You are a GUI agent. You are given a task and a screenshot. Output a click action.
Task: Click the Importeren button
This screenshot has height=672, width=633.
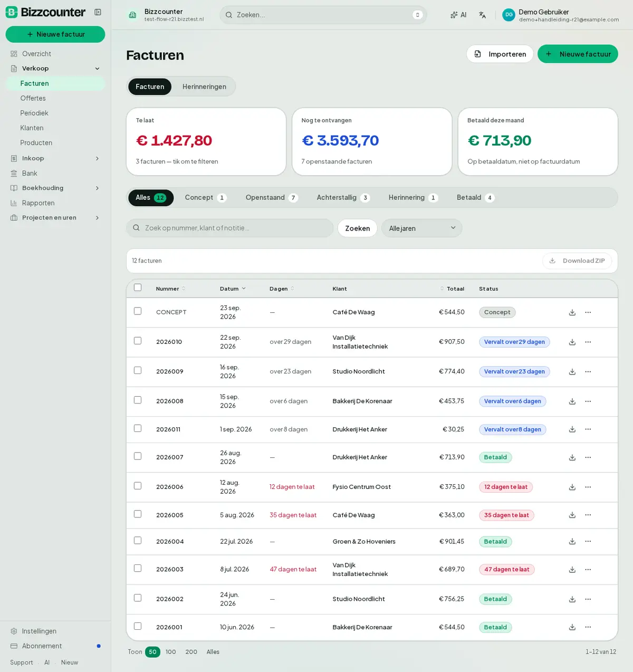point(500,54)
